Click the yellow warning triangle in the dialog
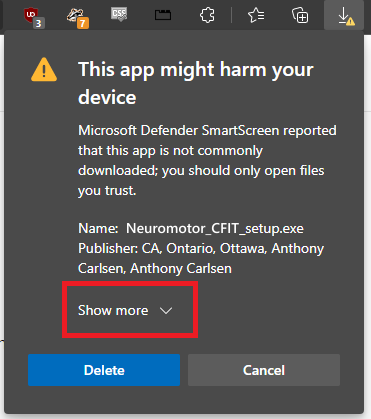Viewport: 371px width, 419px height. click(x=44, y=70)
